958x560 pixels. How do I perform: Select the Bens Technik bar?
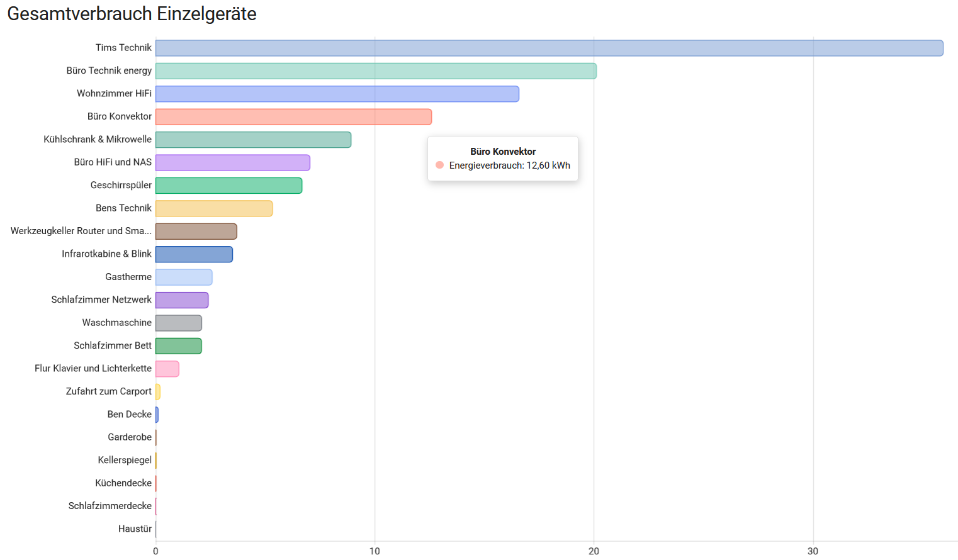(x=214, y=208)
